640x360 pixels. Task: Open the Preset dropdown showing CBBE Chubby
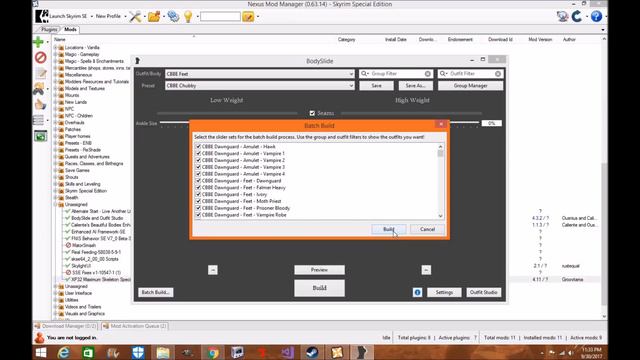click(x=260, y=86)
